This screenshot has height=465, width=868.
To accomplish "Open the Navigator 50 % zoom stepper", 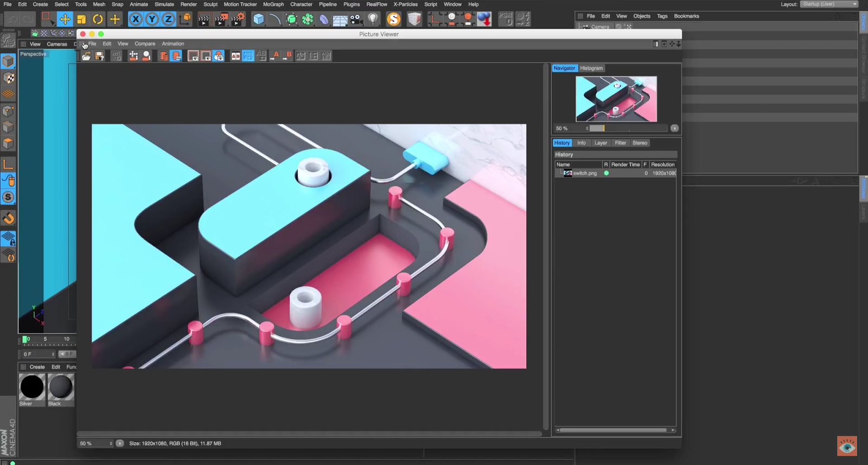I will pyautogui.click(x=586, y=128).
